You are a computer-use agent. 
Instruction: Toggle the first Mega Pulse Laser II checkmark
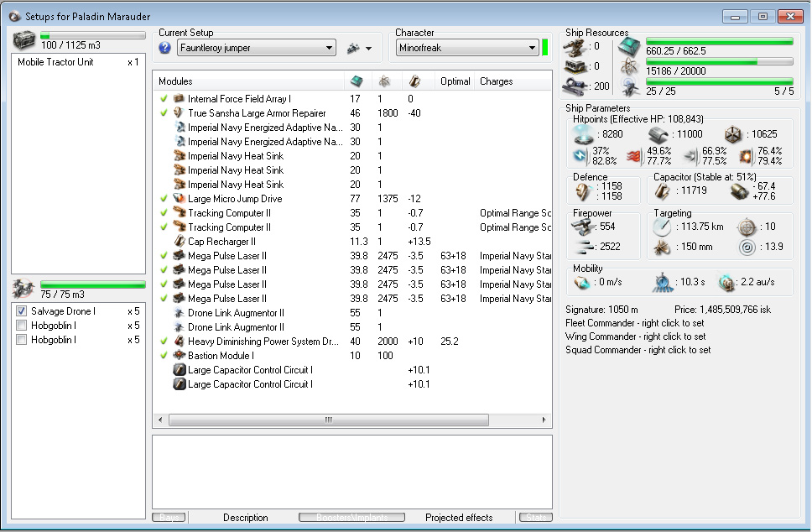tap(164, 255)
